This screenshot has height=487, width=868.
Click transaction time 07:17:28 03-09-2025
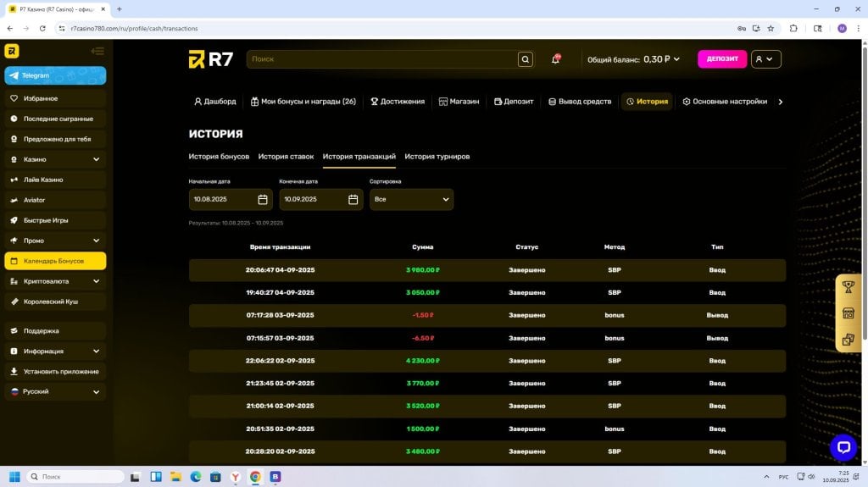coord(280,315)
